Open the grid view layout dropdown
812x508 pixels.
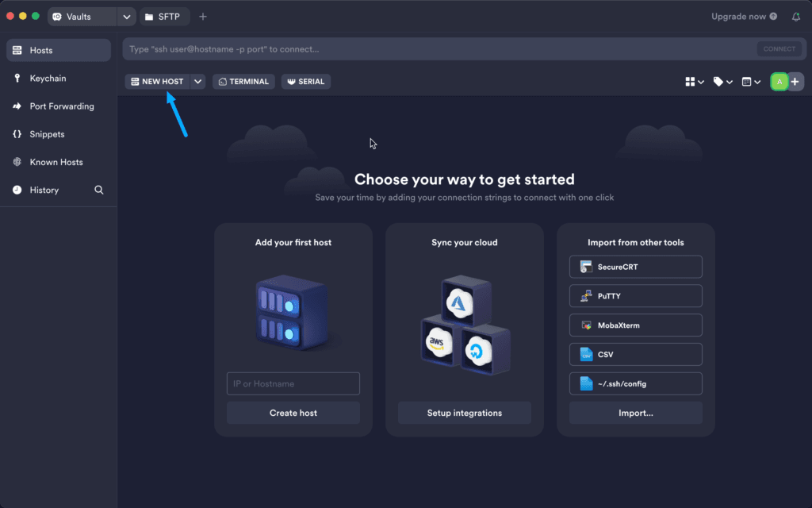pos(695,82)
